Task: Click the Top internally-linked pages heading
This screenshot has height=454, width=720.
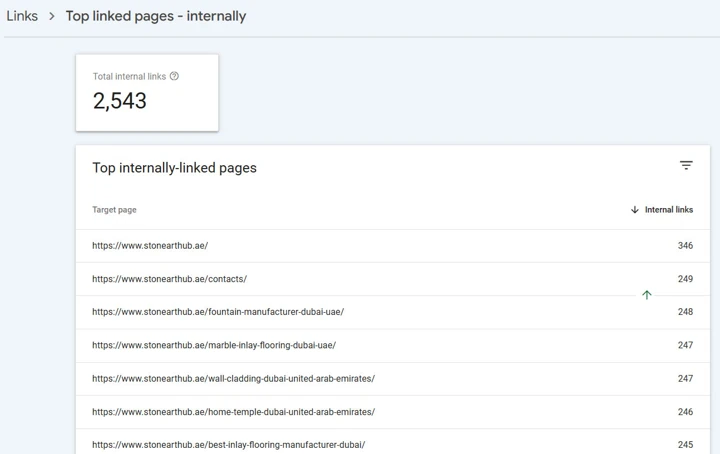Action: point(174,168)
